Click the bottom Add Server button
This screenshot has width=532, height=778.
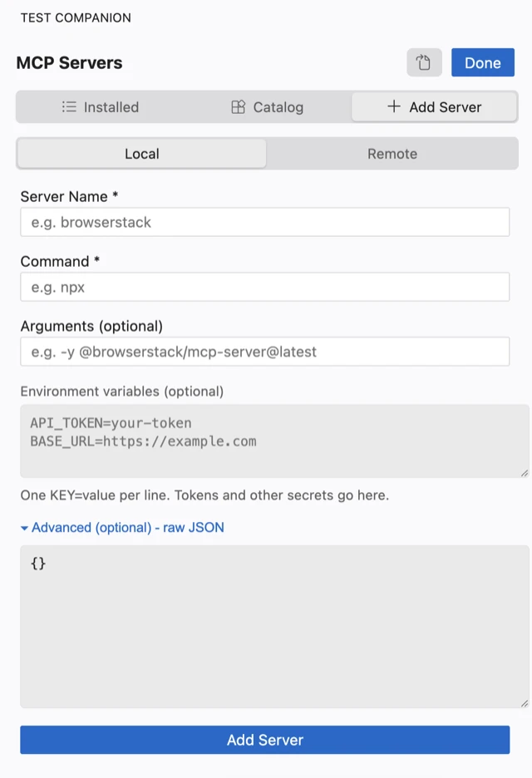click(x=265, y=740)
